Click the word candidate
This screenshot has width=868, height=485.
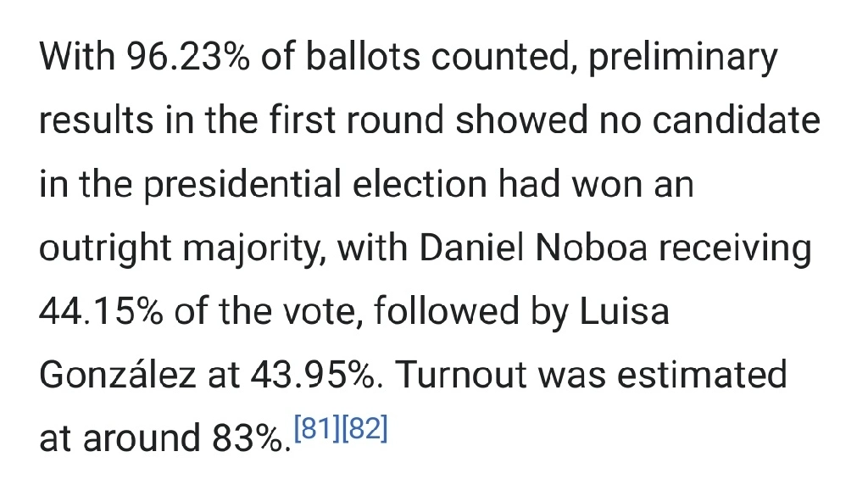click(x=737, y=120)
